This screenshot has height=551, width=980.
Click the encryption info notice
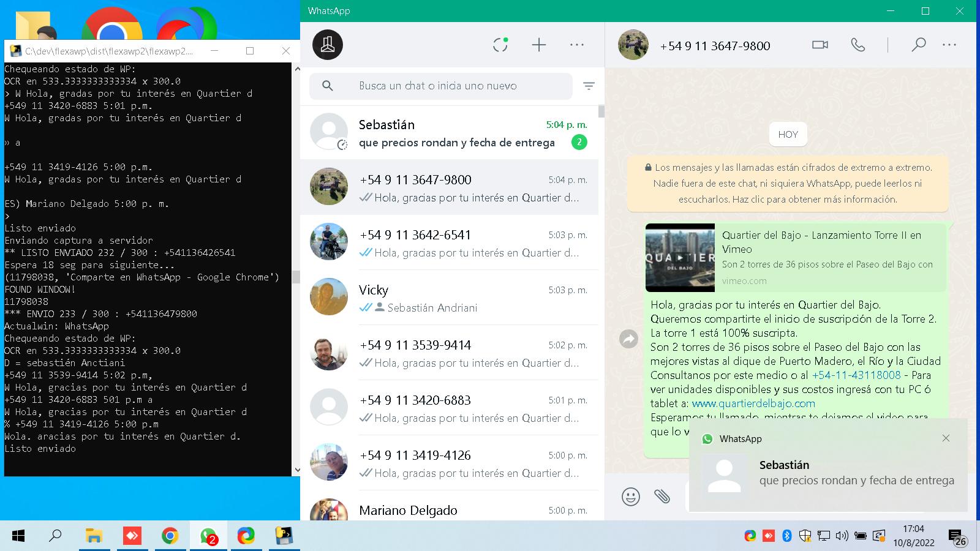(788, 183)
